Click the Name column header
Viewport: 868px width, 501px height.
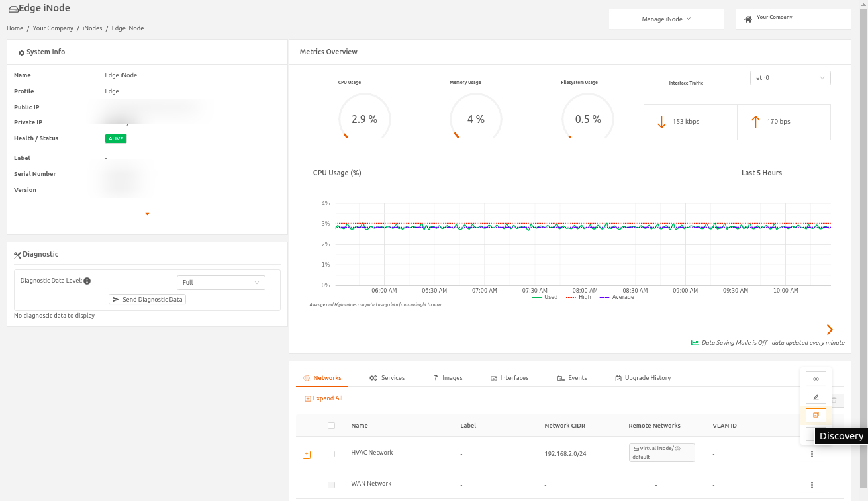click(360, 426)
